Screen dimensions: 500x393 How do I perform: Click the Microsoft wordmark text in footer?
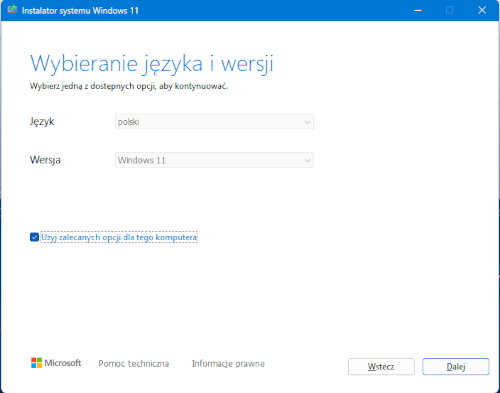click(x=63, y=363)
